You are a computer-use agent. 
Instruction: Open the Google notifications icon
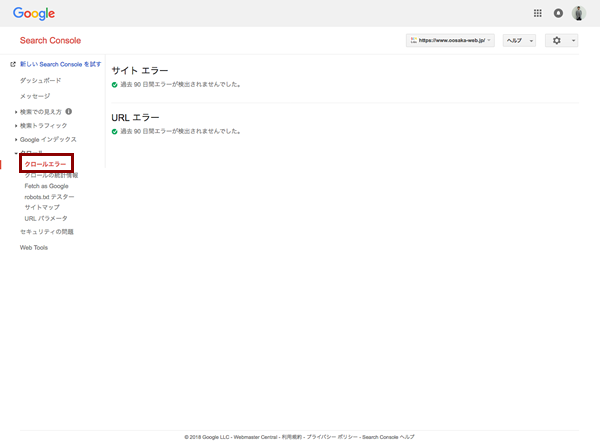pos(558,13)
